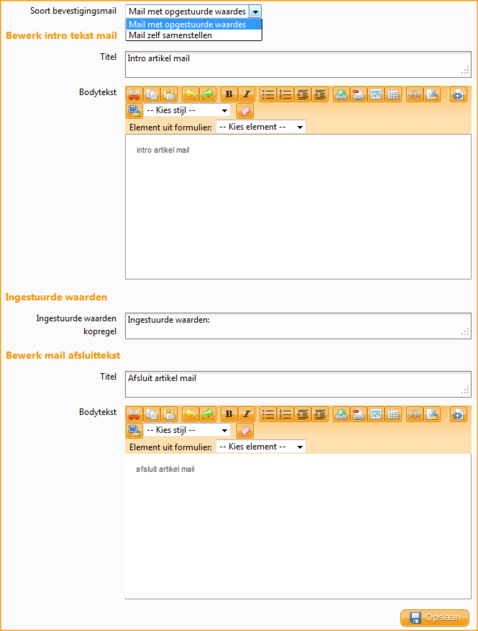Toggle Bold in the intro Bodytekst toolbar
The height and width of the screenshot is (631, 478).
pyautogui.click(x=229, y=95)
